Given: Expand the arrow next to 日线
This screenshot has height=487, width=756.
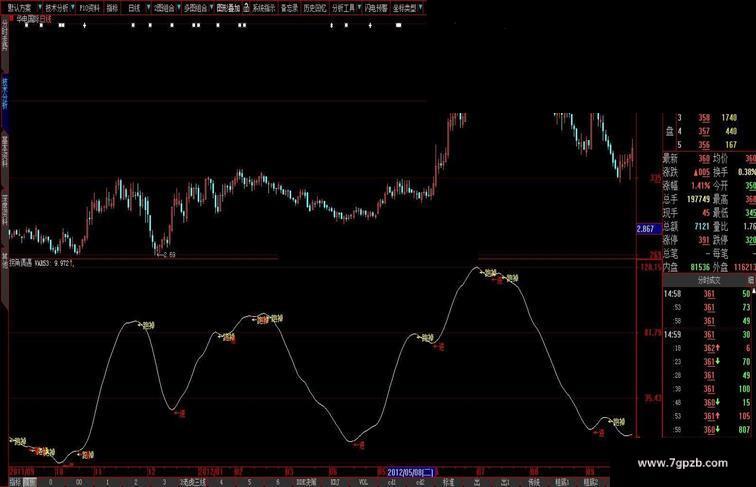Looking at the screenshot, I should click(x=148, y=8).
